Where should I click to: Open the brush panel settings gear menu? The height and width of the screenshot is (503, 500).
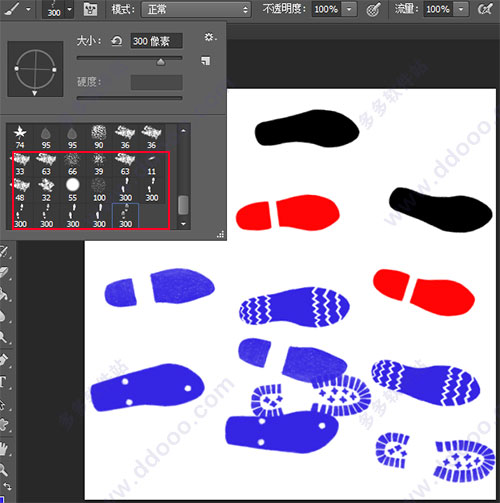point(210,37)
